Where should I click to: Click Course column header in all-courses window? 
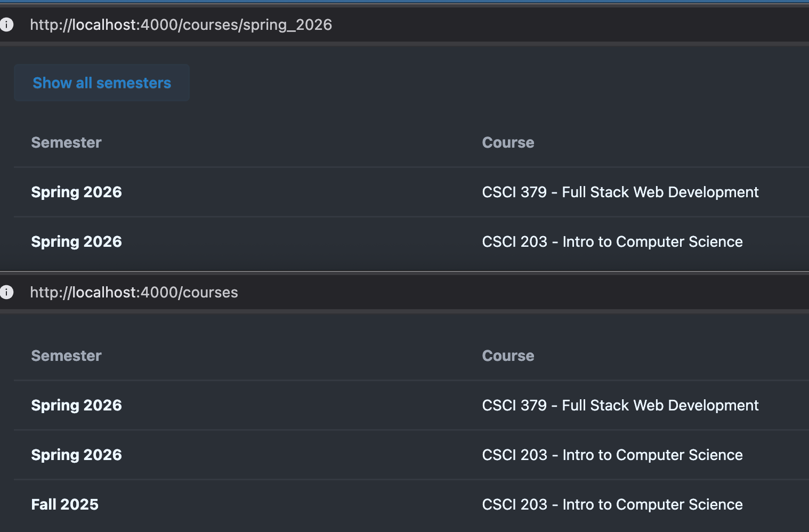click(508, 356)
